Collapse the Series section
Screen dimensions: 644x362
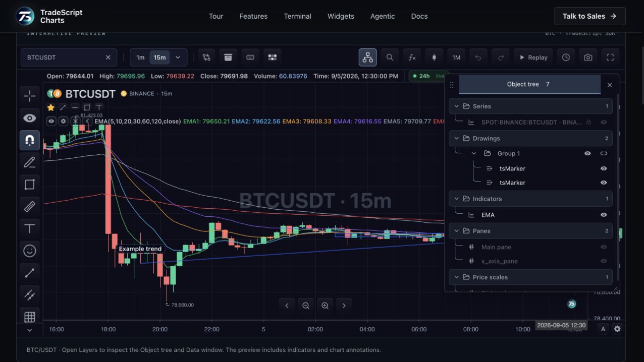[x=456, y=106]
